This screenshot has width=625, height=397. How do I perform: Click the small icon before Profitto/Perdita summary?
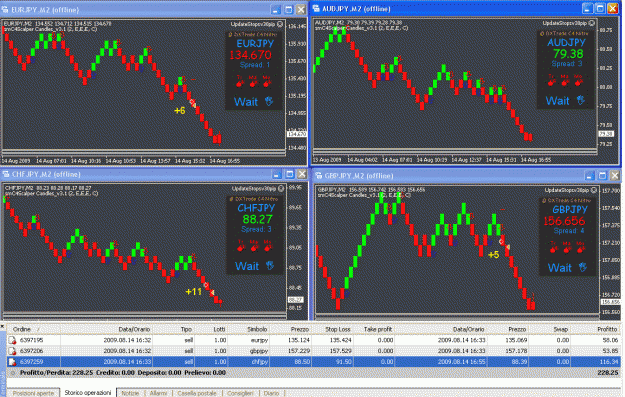tap(13, 373)
